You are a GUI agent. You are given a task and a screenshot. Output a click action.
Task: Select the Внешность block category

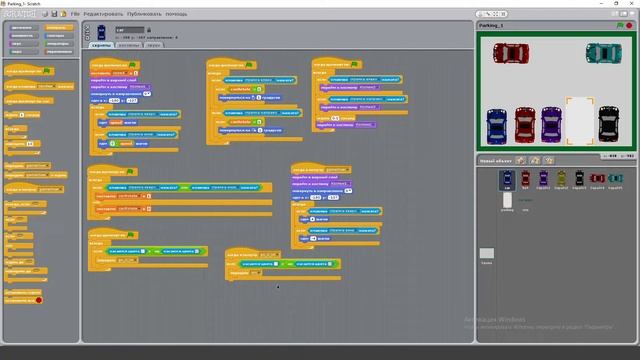(x=24, y=36)
